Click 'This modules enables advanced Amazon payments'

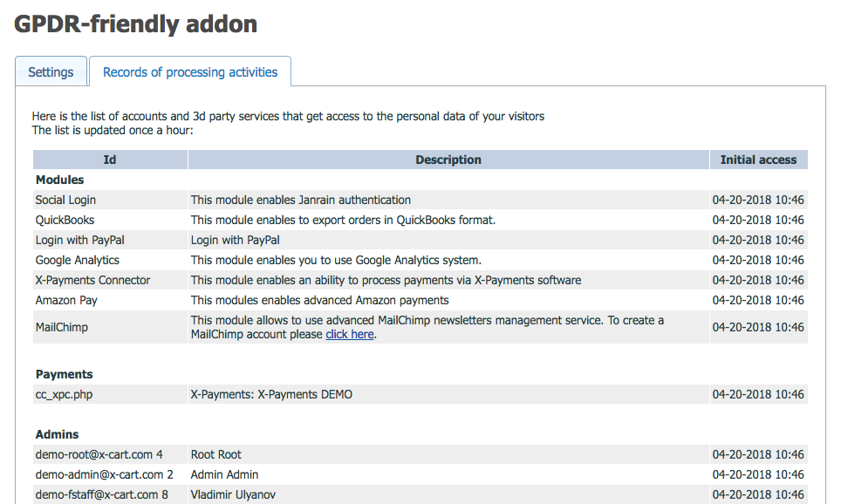click(319, 300)
